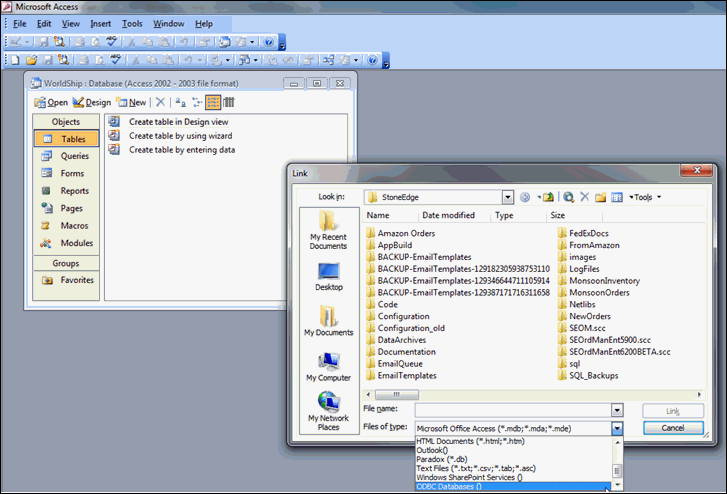The width and height of the screenshot is (727, 494).
Task: Click Cancel in the Link dialog
Action: (x=673, y=428)
